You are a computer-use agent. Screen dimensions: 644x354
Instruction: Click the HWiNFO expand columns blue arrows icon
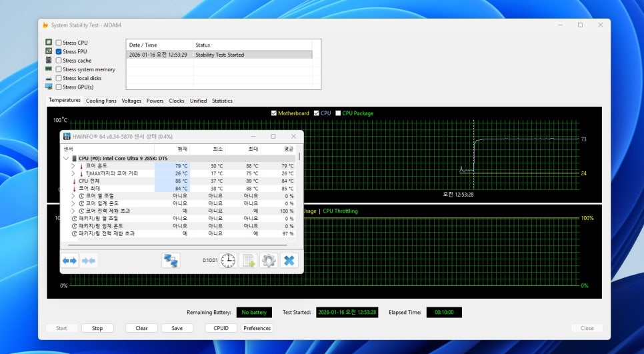70,261
